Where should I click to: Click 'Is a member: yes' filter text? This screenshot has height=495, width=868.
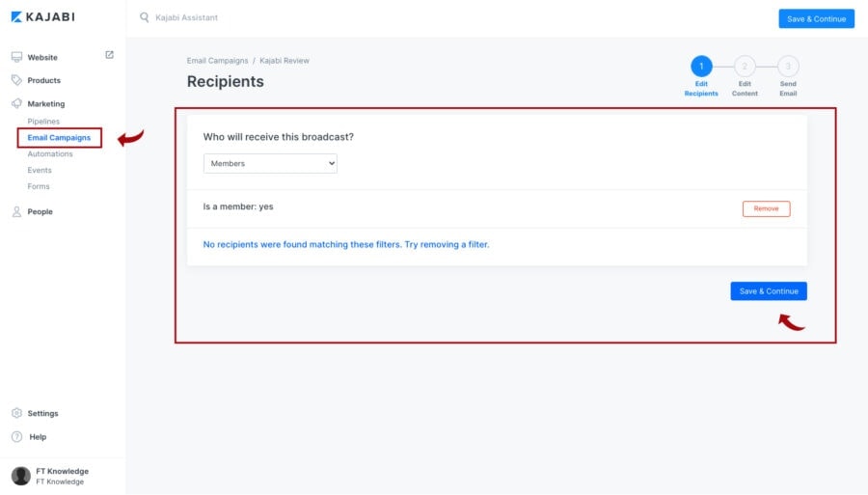pos(238,206)
